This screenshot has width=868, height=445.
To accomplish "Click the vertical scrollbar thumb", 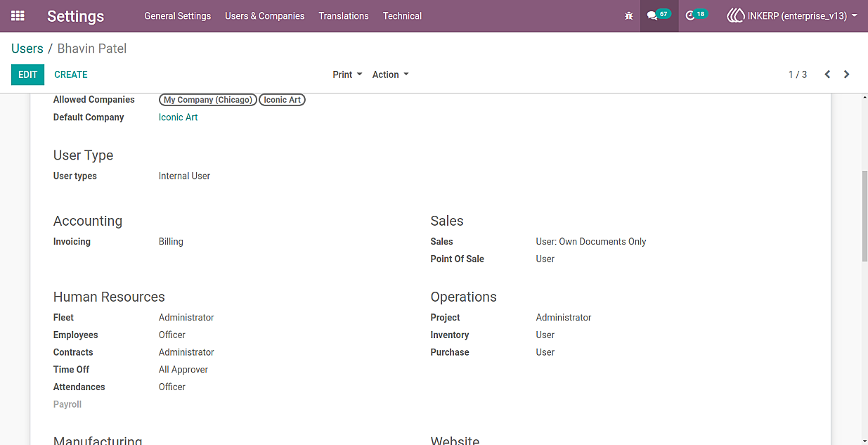I will point(864,216).
